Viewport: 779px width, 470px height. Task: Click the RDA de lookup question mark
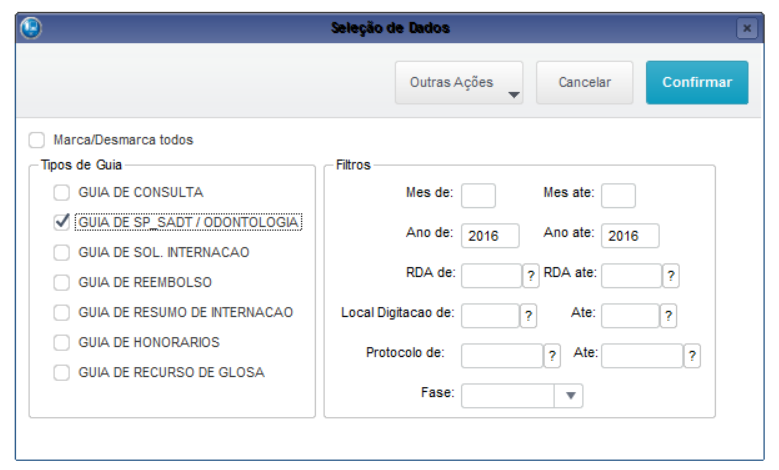[x=530, y=276]
